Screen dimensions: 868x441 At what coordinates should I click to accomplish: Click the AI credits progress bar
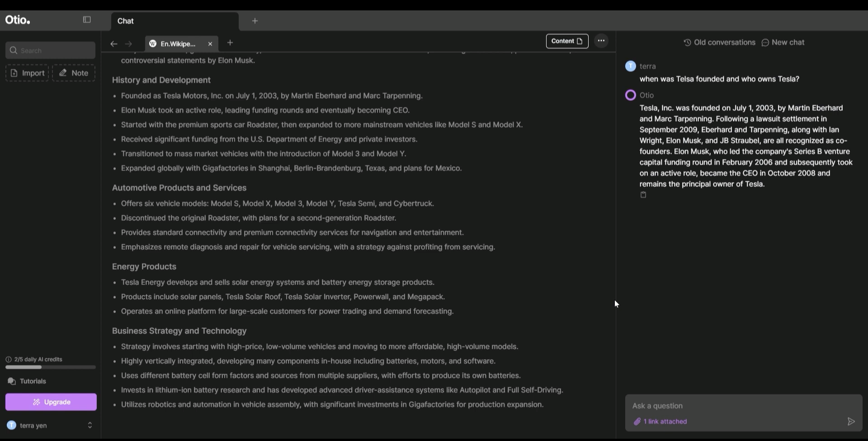(51, 367)
